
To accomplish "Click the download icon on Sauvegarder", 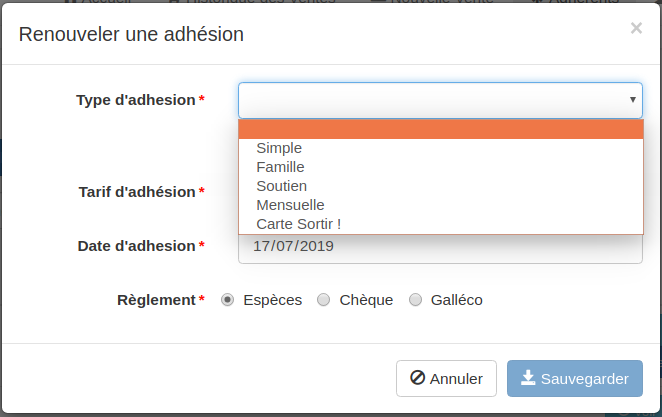I will coord(528,379).
